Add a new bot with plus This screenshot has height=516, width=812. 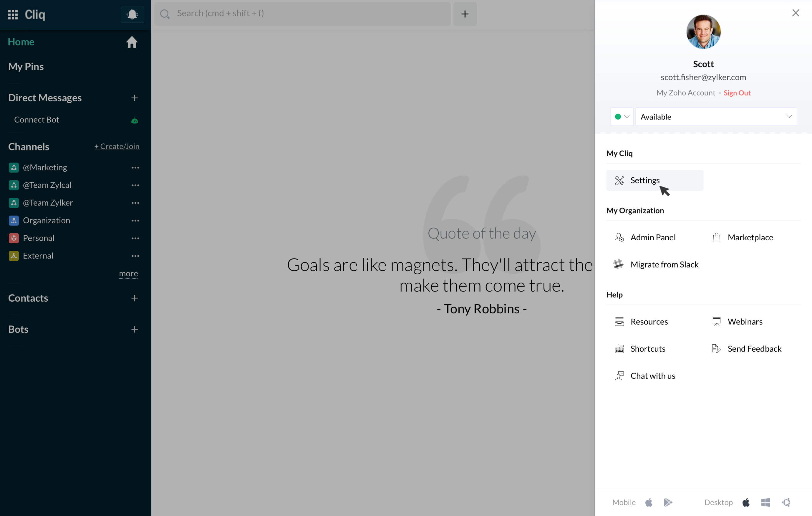click(x=135, y=330)
